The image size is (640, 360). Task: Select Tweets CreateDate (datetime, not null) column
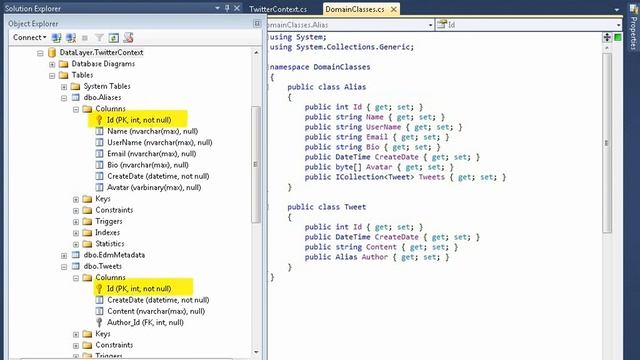coord(158,300)
